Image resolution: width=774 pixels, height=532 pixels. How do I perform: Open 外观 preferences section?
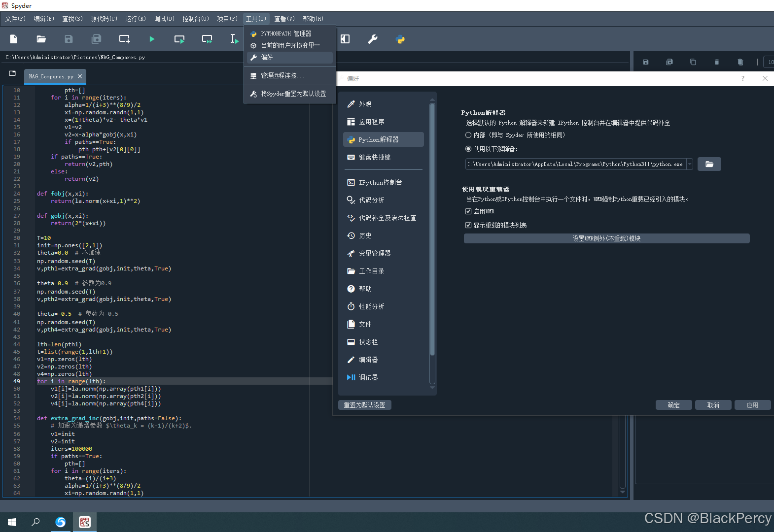384,104
